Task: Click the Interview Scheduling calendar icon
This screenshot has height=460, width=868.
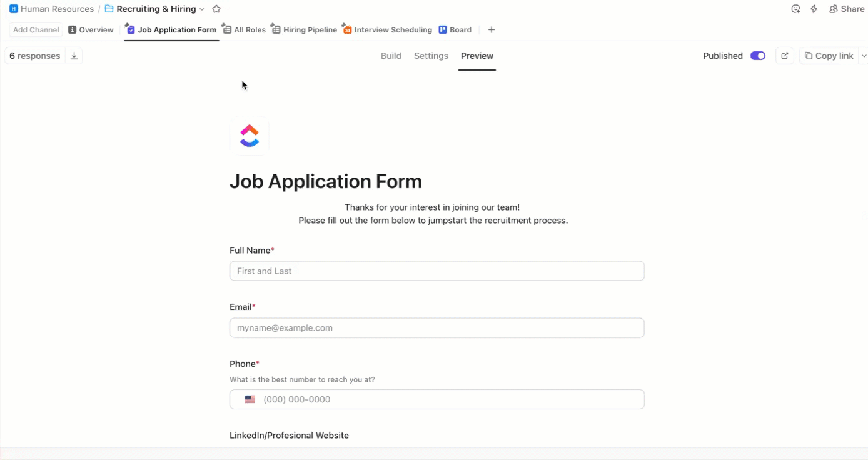Action: pyautogui.click(x=347, y=29)
